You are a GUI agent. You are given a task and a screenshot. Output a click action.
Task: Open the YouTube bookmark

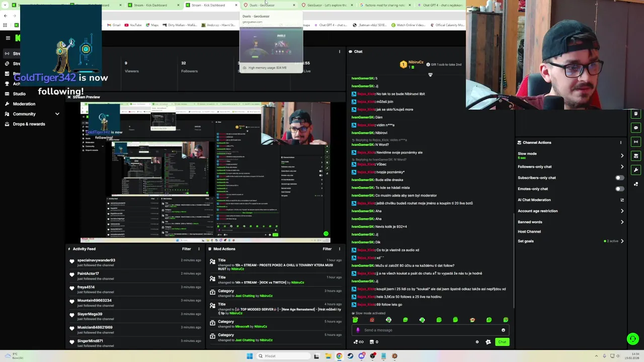coord(133,25)
